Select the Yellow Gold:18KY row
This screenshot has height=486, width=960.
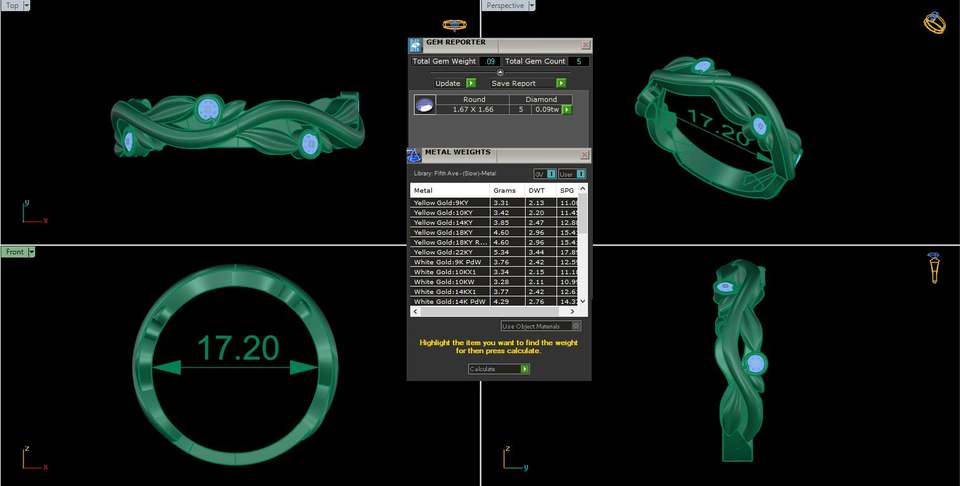pos(494,232)
